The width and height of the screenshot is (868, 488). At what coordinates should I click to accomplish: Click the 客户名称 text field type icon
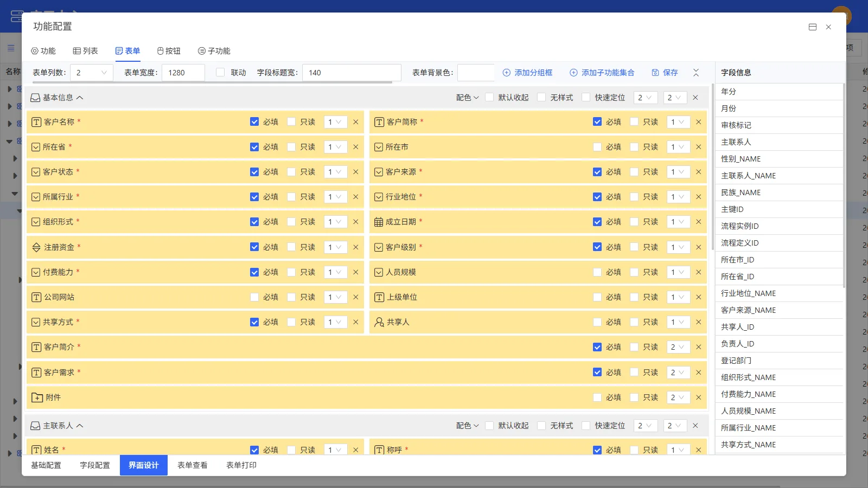[x=36, y=122]
